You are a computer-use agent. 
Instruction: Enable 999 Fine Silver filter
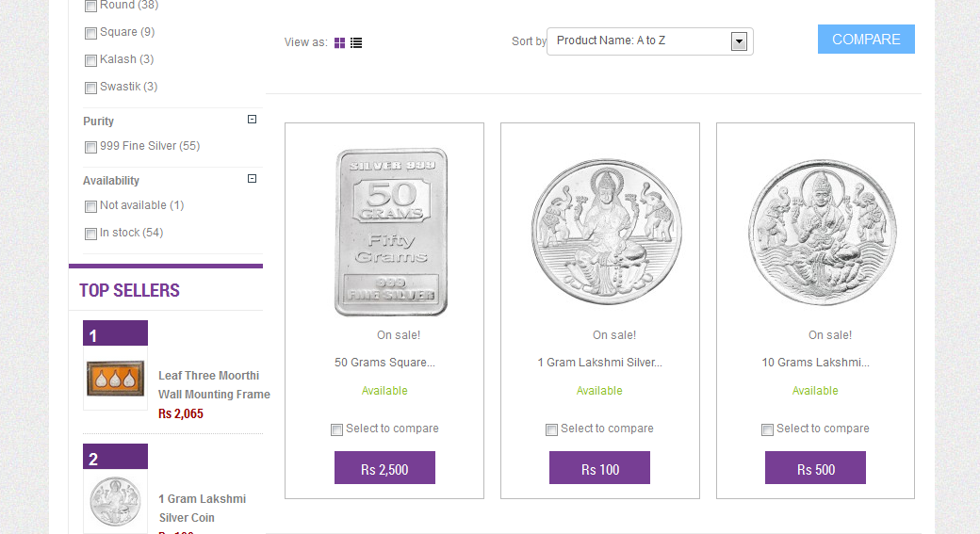(90, 147)
